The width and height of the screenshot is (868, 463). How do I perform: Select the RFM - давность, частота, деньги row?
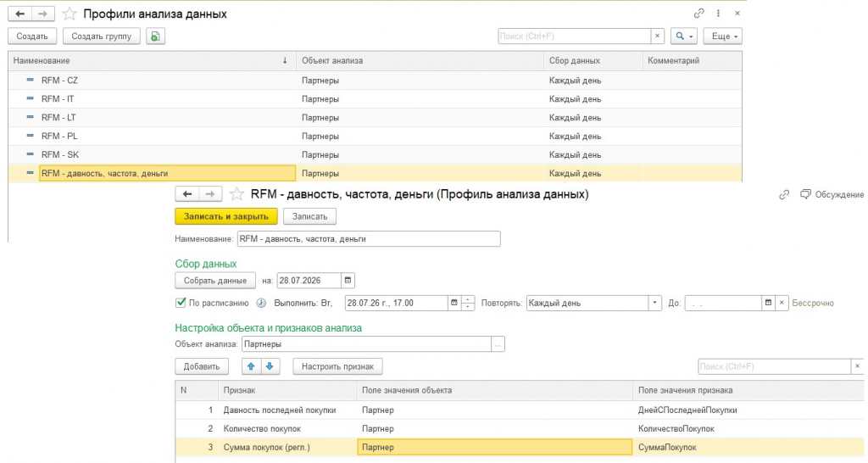375,173
